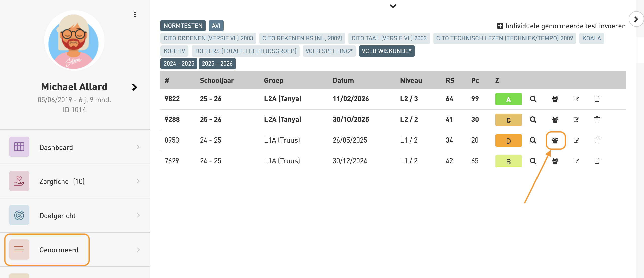Delete test 7629 with trash icon
Viewport: 644px width, 278px height.
(x=597, y=161)
